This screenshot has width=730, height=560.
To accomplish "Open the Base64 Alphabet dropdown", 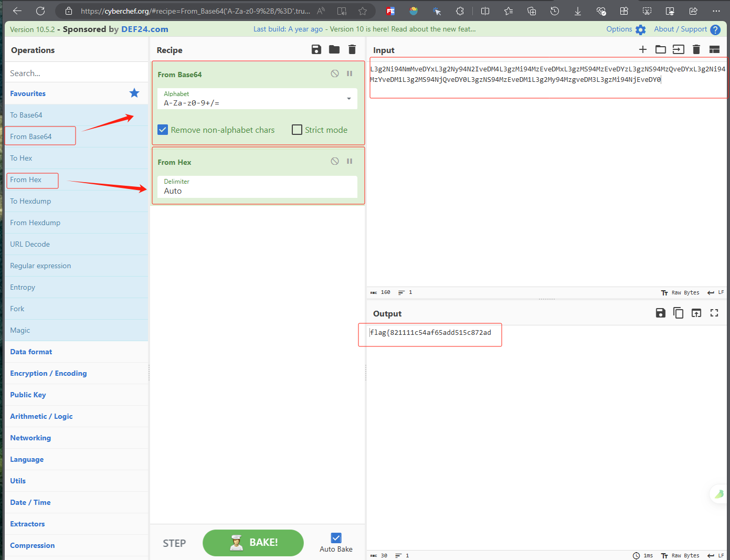I will point(257,99).
